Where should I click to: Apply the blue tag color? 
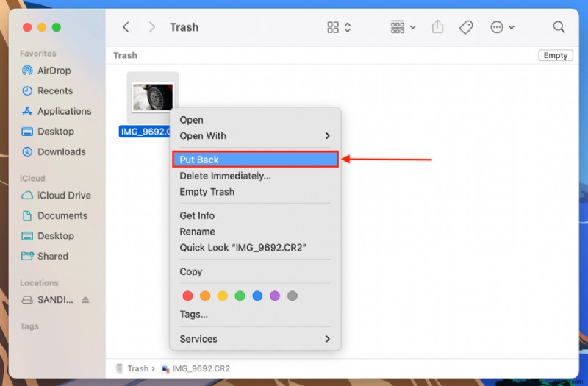click(257, 296)
